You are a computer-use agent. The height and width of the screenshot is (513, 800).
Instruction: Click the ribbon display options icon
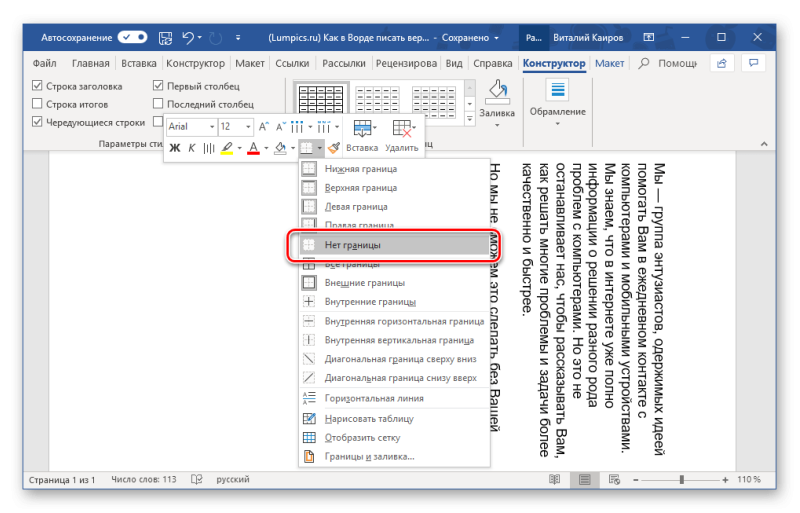[x=648, y=37]
